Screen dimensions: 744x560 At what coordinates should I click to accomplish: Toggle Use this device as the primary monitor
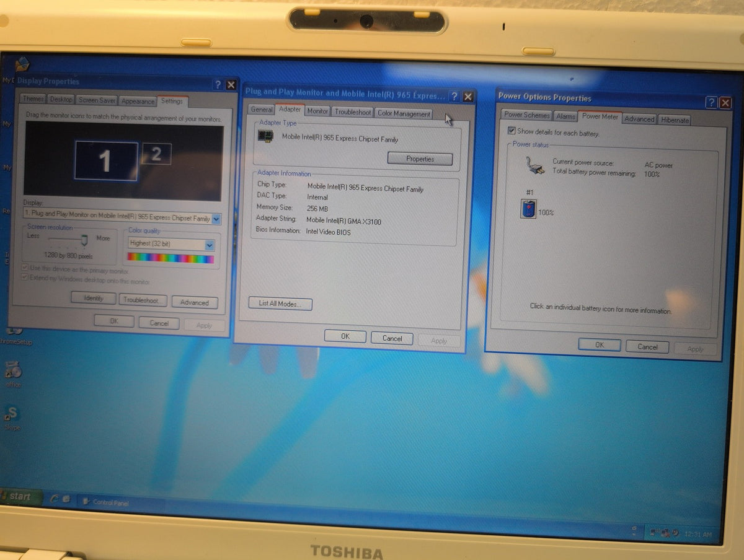pyautogui.click(x=25, y=269)
